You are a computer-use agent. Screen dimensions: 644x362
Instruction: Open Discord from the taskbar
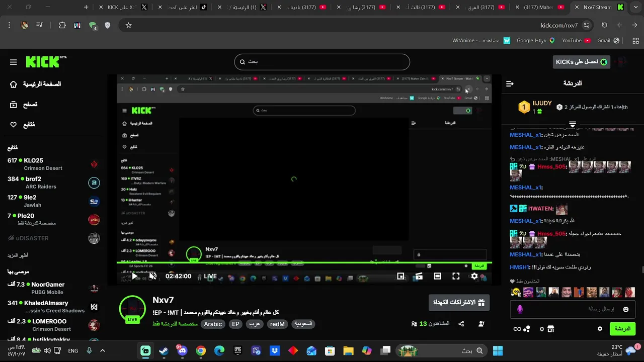click(182, 350)
